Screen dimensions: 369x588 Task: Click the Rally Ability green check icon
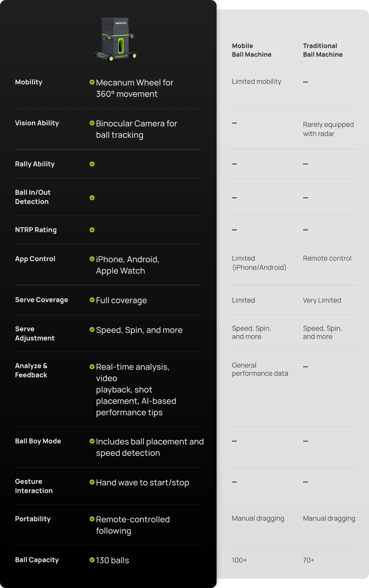pyautogui.click(x=92, y=164)
